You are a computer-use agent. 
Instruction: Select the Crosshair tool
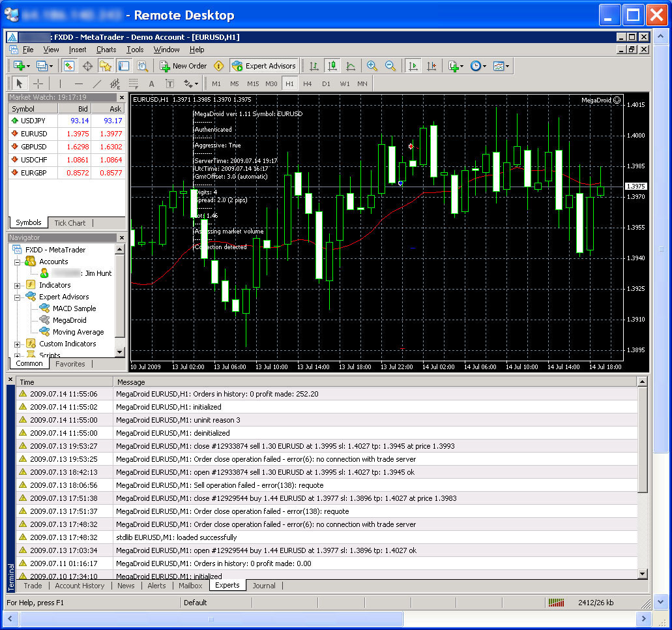[38, 83]
